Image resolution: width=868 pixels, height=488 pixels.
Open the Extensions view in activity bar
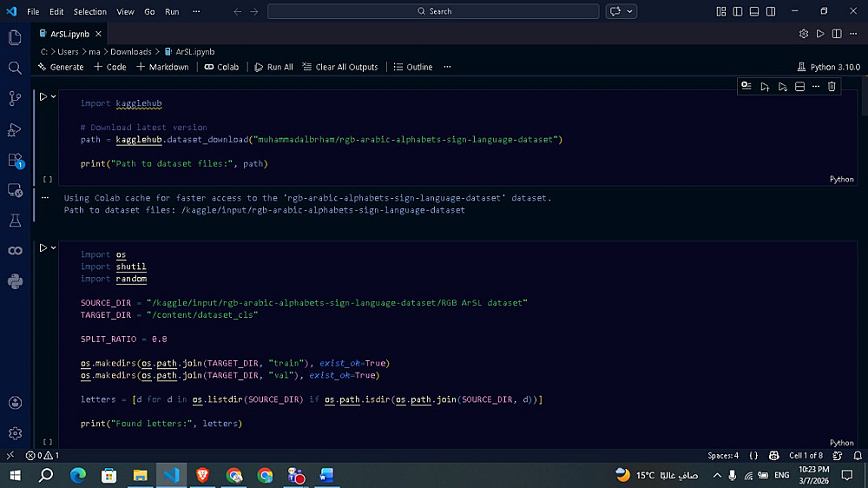coord(14,160)
